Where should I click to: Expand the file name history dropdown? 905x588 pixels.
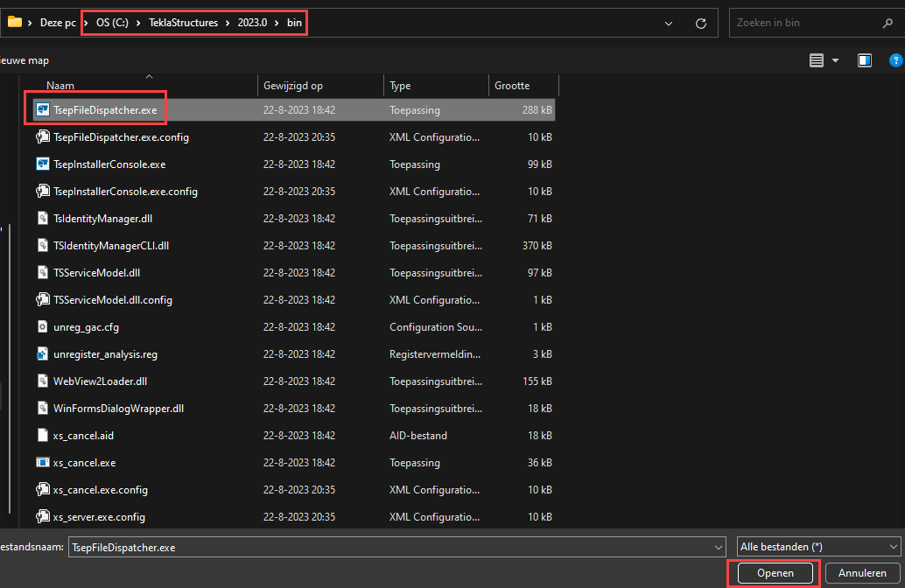pos(719,547)
